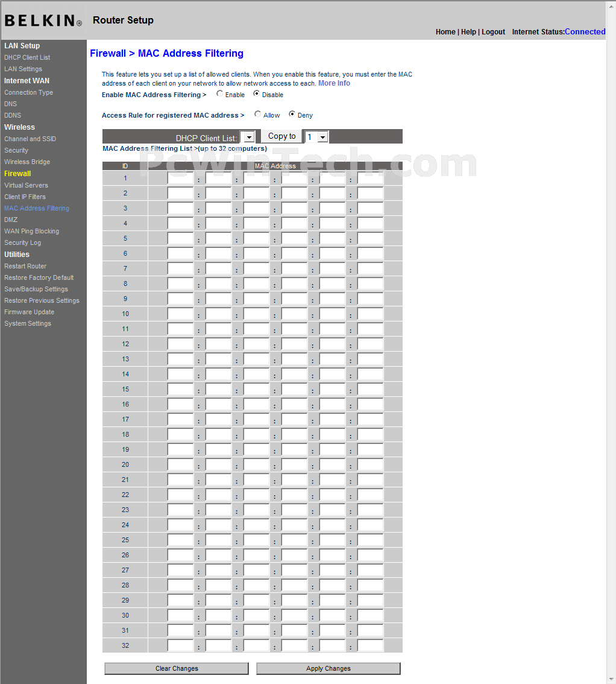Image resolution: width=616 pixels, height=684 pixels.
Task: Click the Apply Changes button
Action: point(328,668)
